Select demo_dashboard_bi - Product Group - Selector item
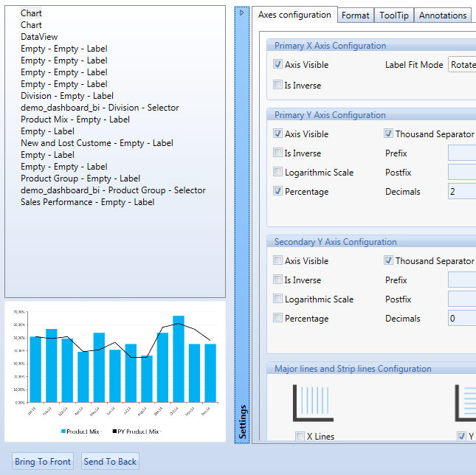Image resolution: width=476 pixels, height=475 pixels. pos(113,190)
